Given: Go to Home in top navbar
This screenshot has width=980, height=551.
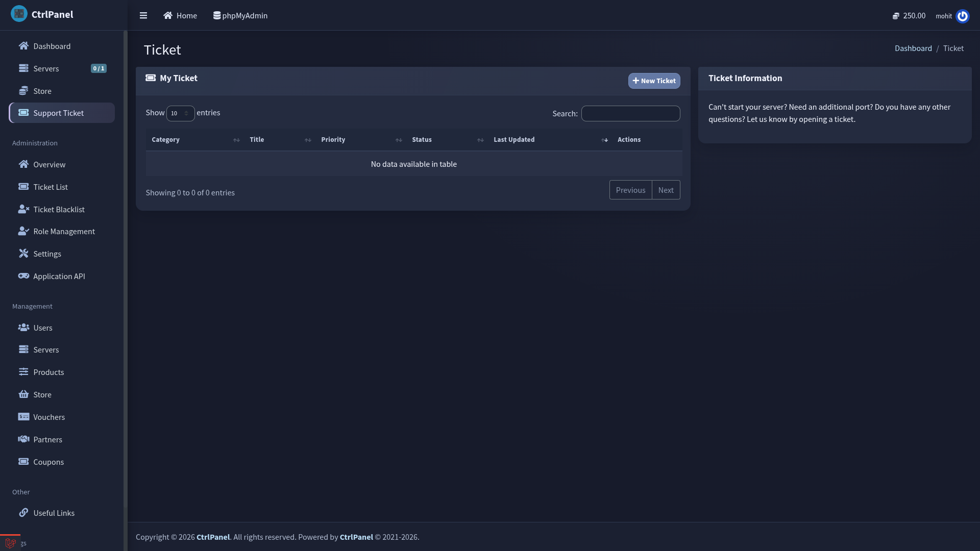Looking at the screenshot, I should [x=180, y=15].
